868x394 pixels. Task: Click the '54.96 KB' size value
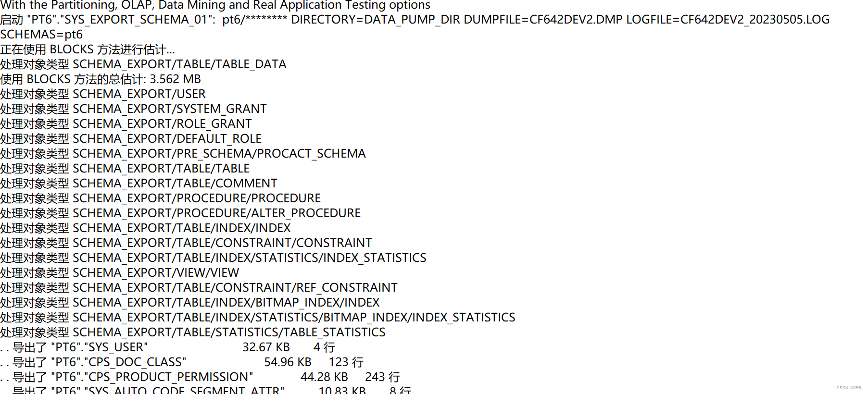[288, 362]
